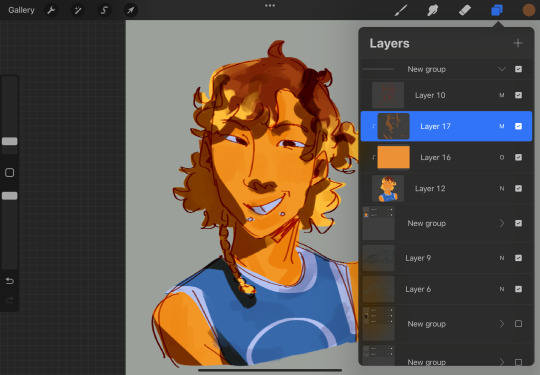540x375 pixels.
Task: Open the Actions wrench menu
Action: [51, 10]
